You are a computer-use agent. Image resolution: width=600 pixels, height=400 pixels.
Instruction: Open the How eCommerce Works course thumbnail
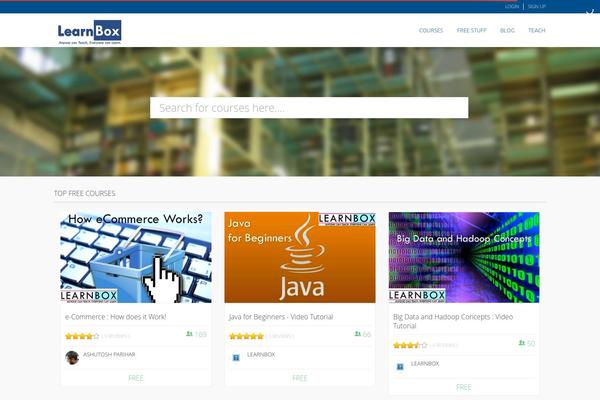click(x=136, y=257)
